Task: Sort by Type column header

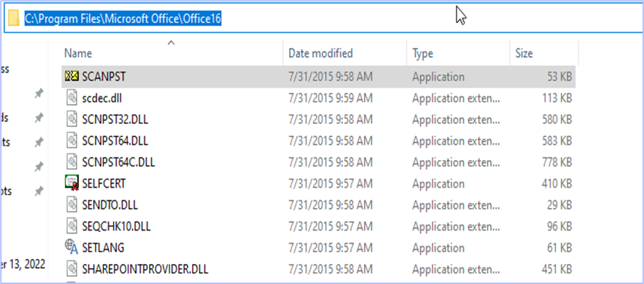Action: click(422, 53)
